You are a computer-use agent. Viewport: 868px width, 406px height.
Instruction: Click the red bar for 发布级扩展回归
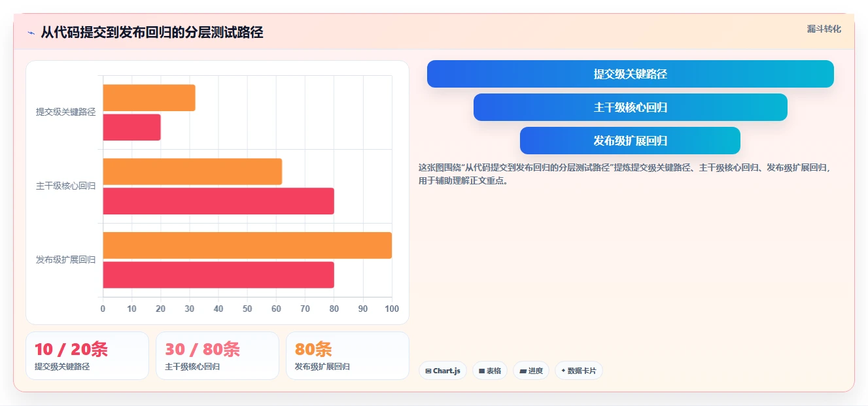tap(218, 275)
